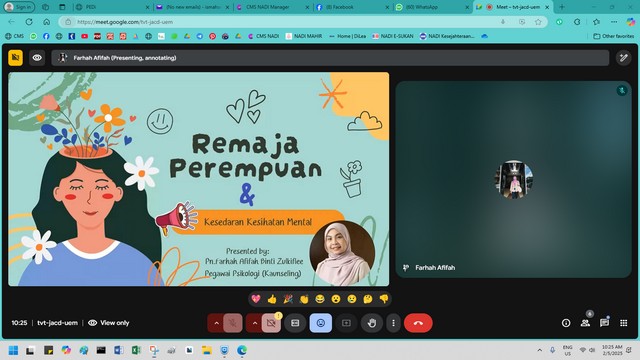Open Excel from the taskbar

tap(136, 350)
